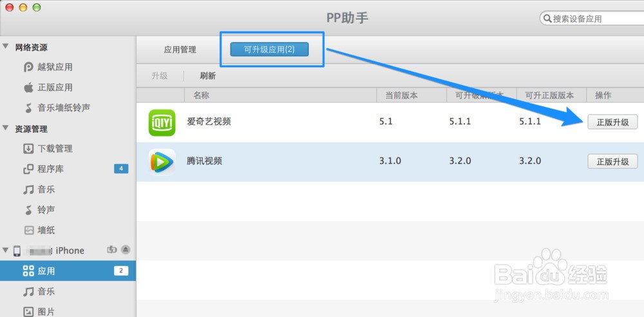
Task: Open the 铃声 ringtone icon
Action: (28, 210)
